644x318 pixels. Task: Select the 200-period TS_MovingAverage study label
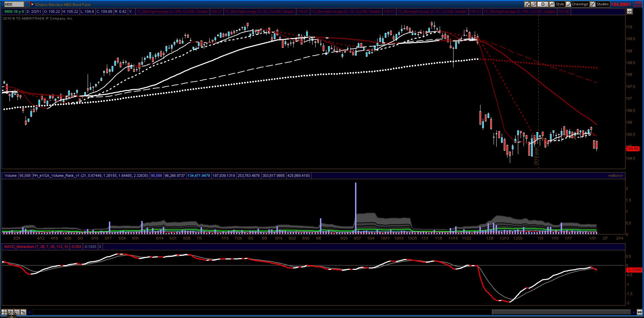pos(172,11)
